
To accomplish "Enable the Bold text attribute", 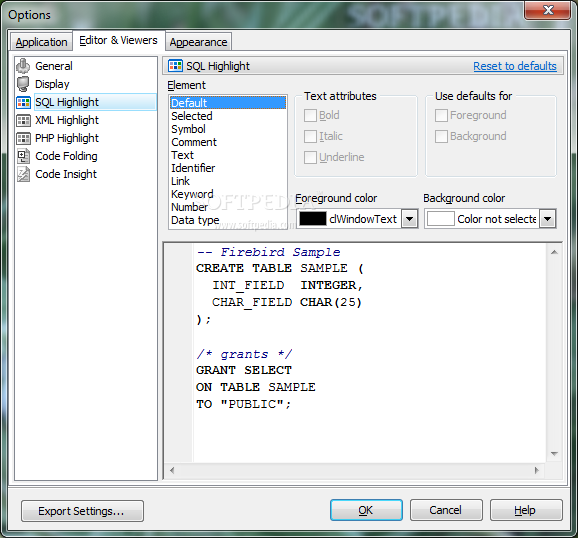I will (310, 115).
